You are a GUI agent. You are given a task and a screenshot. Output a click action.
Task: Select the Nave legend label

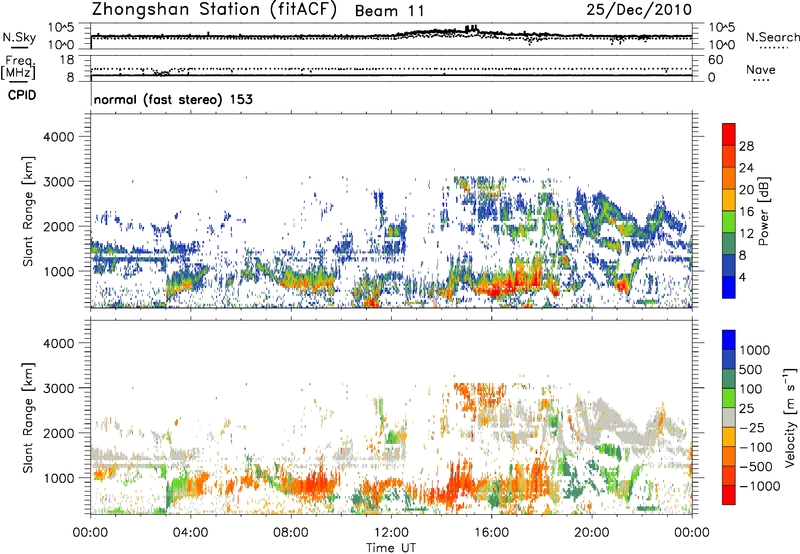click(761, 69)
